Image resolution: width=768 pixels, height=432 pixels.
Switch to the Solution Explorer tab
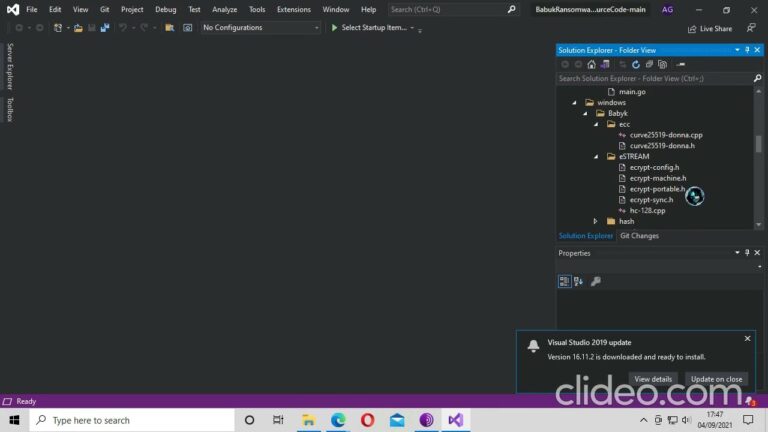point(585,236)
